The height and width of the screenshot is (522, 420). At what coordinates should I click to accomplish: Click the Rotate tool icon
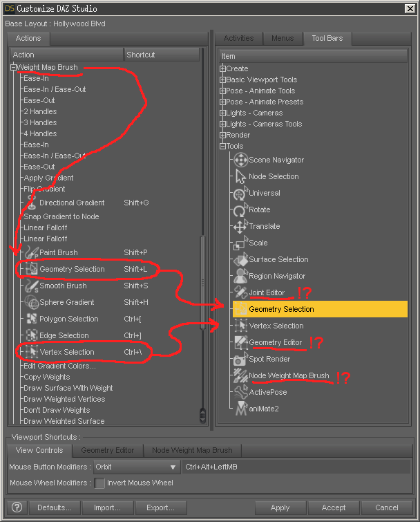240,209
